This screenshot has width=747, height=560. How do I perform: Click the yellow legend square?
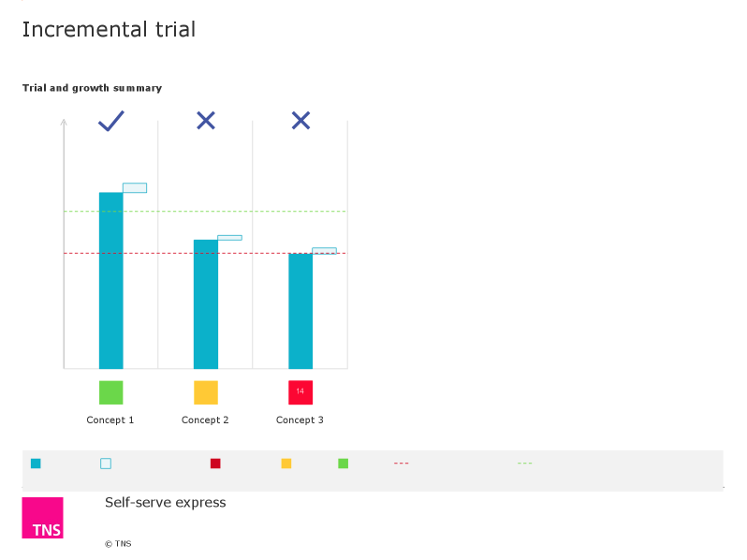[286, 464]
